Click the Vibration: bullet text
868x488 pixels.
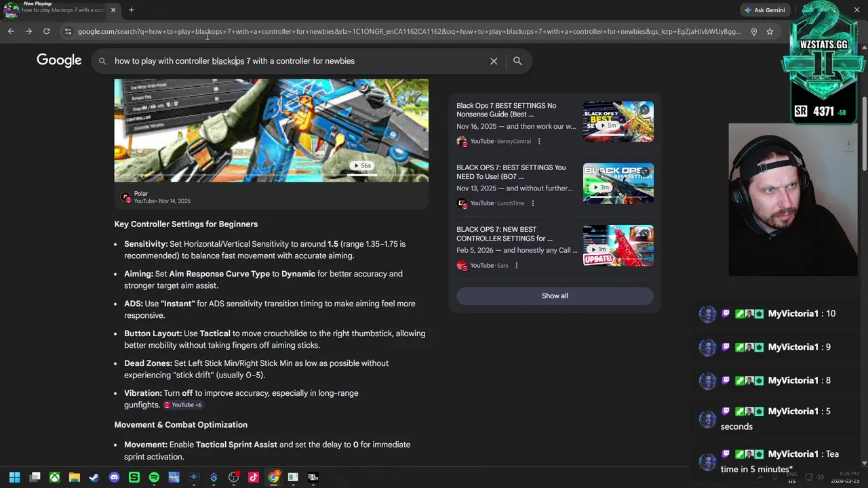[x=241, y=399]
